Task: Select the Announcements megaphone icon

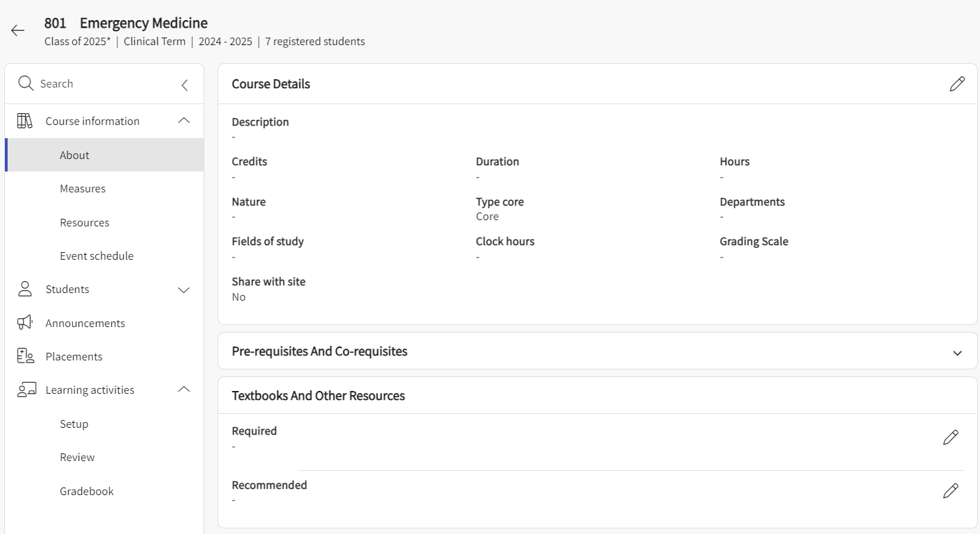Action: pyautogui.click(x=25, y=322)
